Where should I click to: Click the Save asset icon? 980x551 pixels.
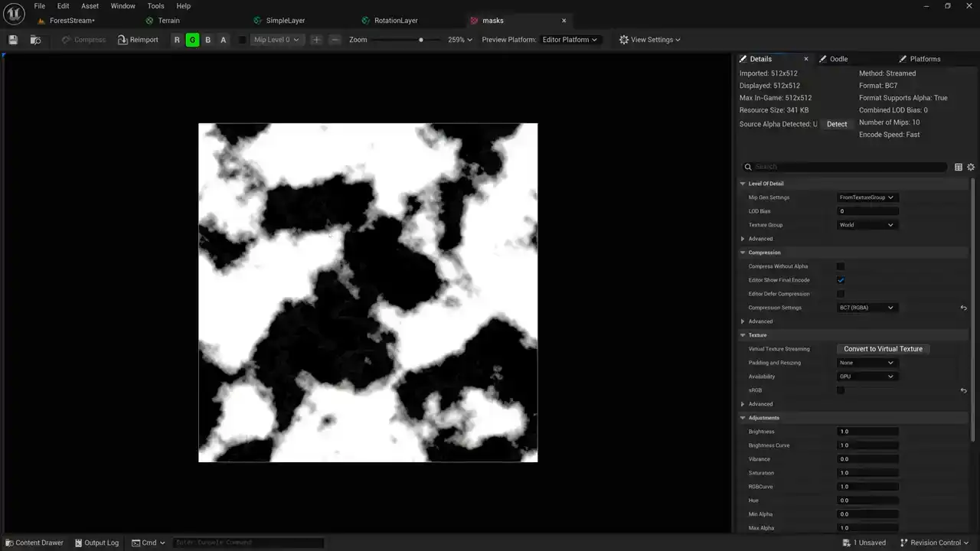[x=13, y=40]
